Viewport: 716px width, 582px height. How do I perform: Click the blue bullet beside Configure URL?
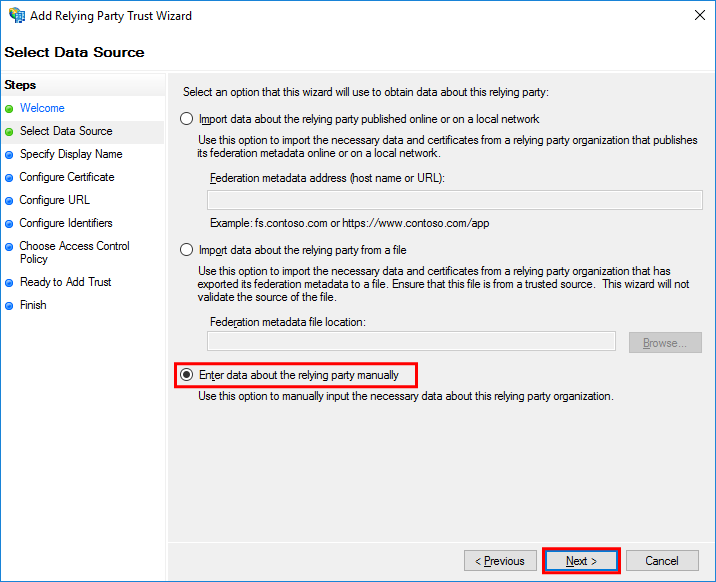click(9, 201)
